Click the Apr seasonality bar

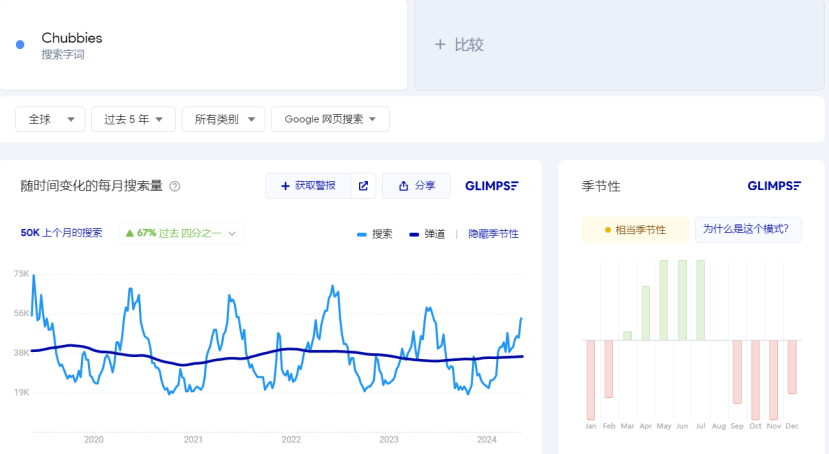tap(646, 313)
